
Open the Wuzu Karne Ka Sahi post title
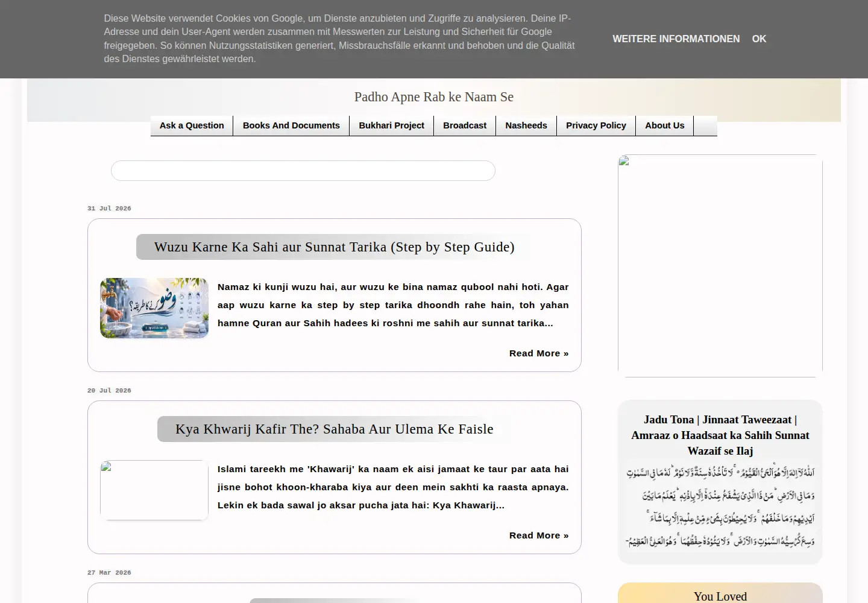335,247
